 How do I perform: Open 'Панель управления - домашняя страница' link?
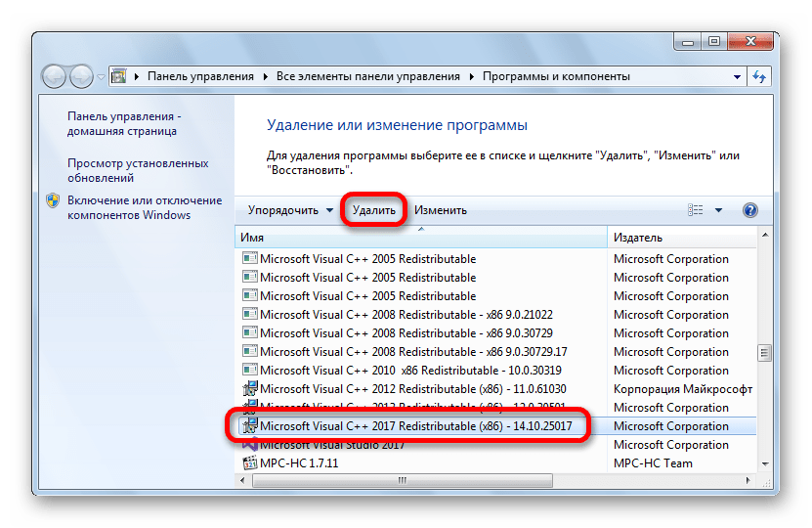click(124, 123)
